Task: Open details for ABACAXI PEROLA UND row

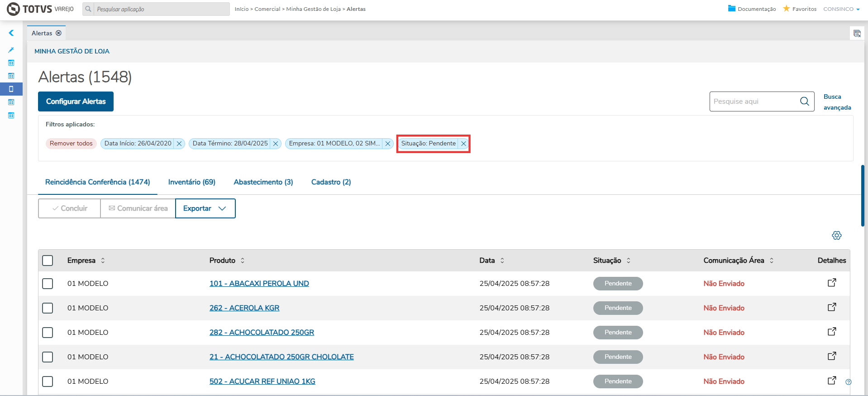Action: 832,283
